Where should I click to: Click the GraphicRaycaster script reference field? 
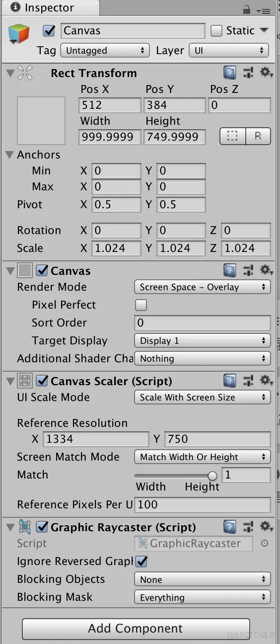pos(193,543)
